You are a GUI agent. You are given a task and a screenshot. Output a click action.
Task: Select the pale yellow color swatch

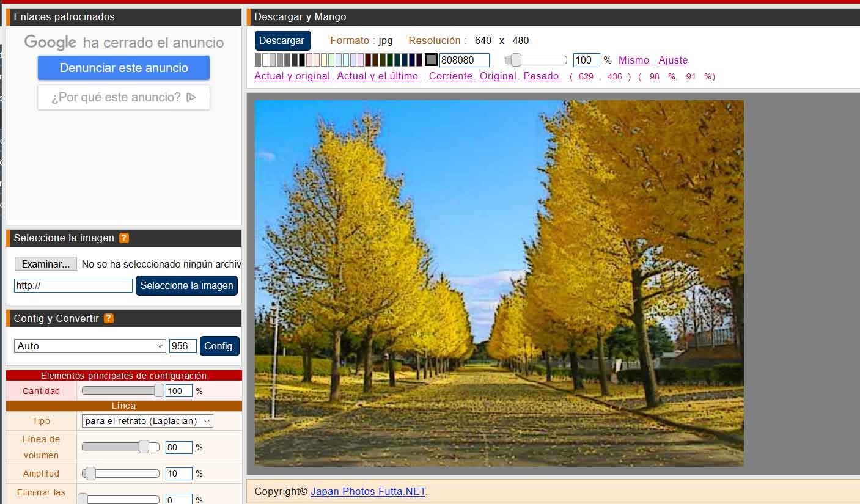(x=324, y=60)
